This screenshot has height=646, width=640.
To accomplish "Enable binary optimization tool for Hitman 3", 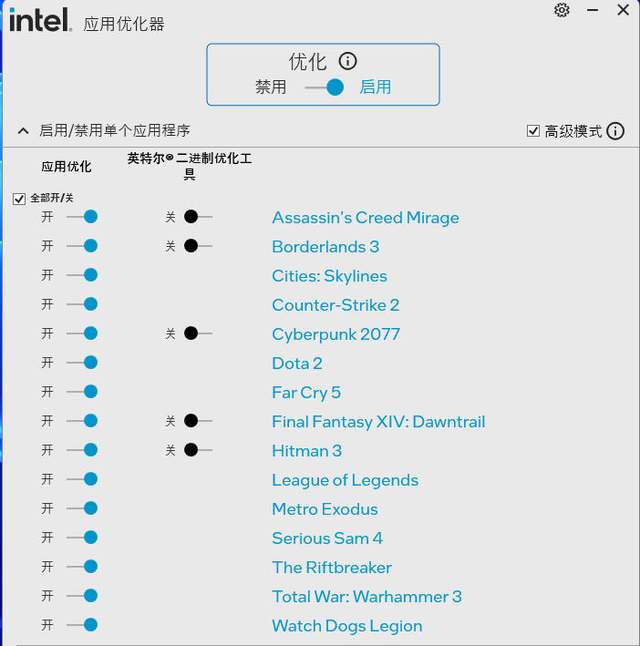I will [x=198, y=450].
